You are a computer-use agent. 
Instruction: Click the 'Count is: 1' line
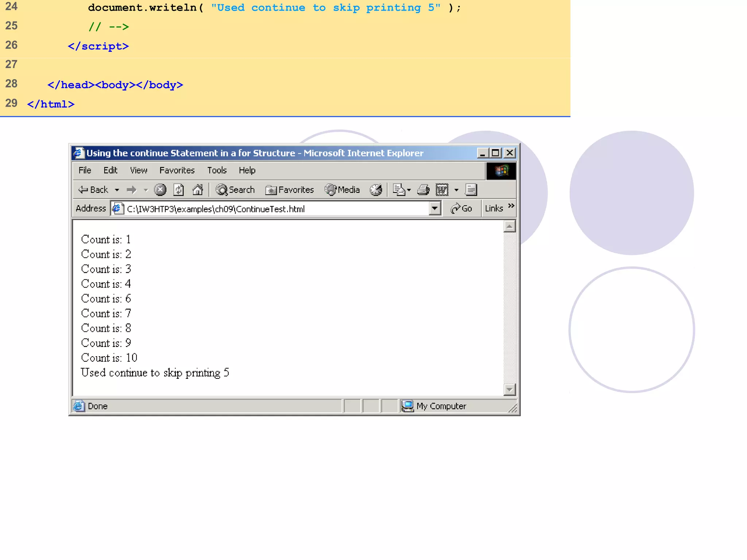pyautogui.click(x=106, y=240)
